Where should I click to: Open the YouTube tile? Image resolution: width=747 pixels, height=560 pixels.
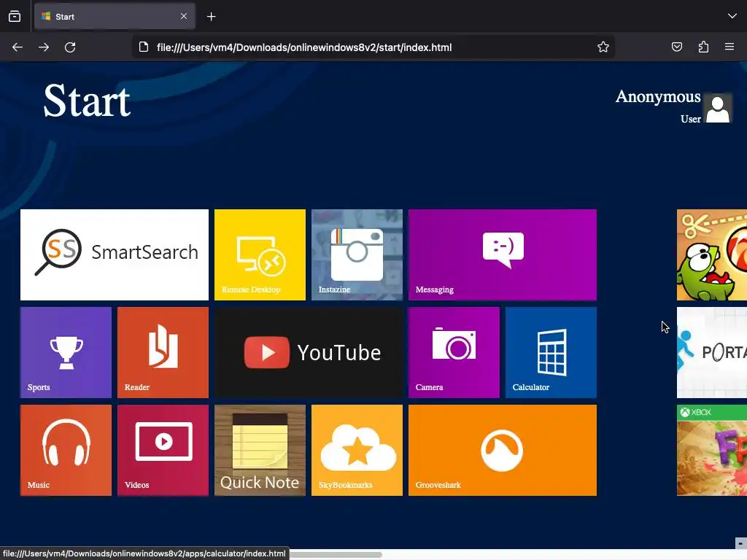309,352
